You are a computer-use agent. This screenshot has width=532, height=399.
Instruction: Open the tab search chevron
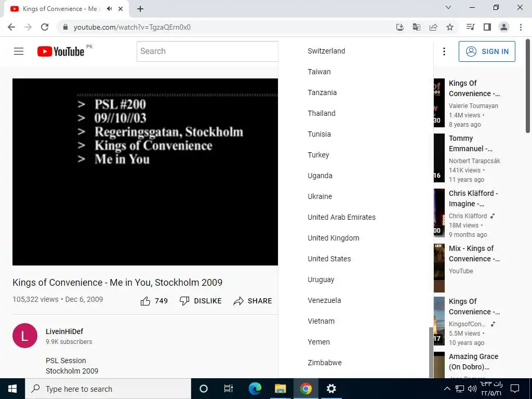tap(448, 7)
